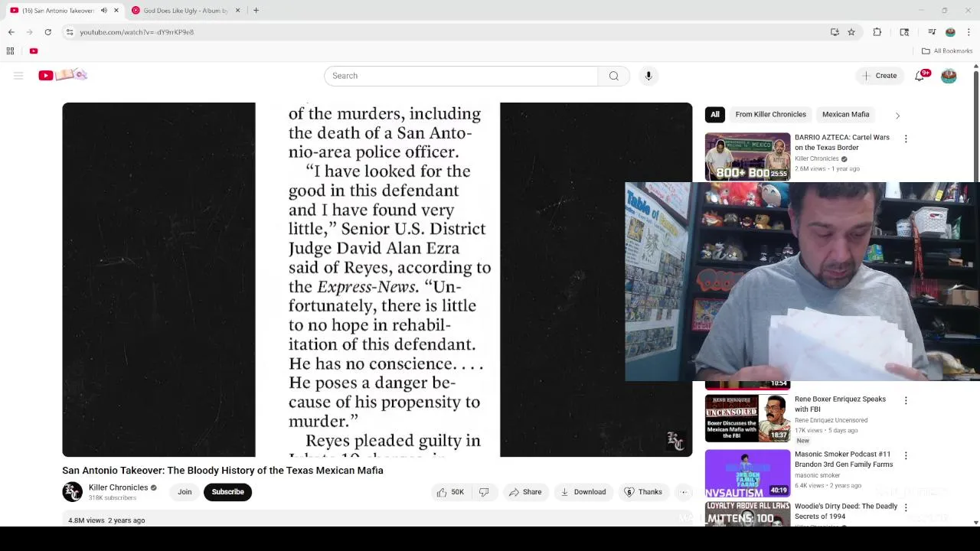
Task: Open media controls icon in toolbar
Action: [932, 32]
